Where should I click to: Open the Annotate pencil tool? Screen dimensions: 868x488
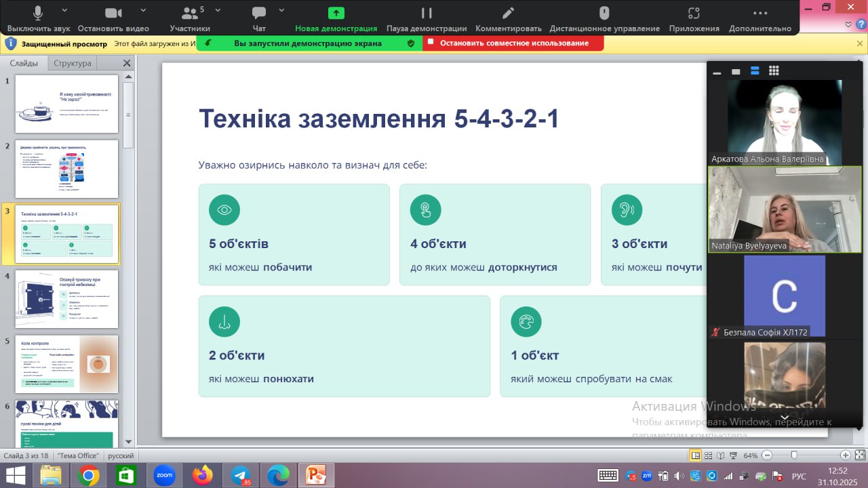(x=508, y=14)
